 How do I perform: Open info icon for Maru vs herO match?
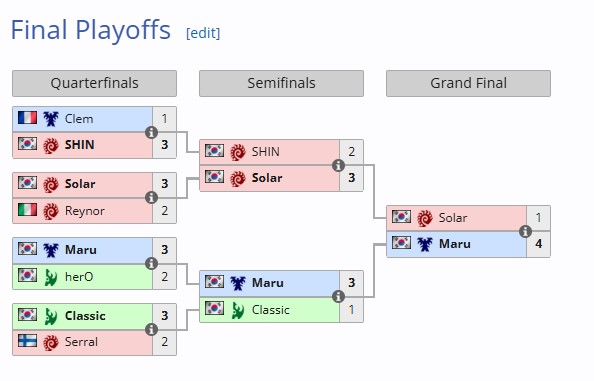(x=151, y=263)
